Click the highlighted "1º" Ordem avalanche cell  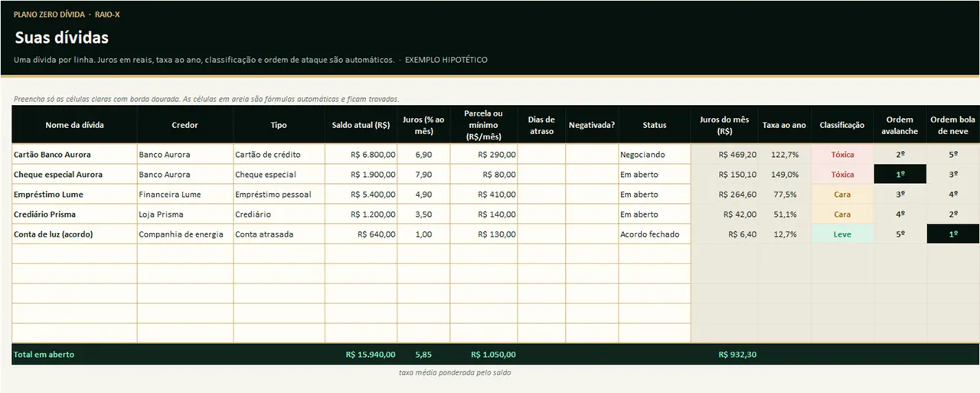pos(900,174)
